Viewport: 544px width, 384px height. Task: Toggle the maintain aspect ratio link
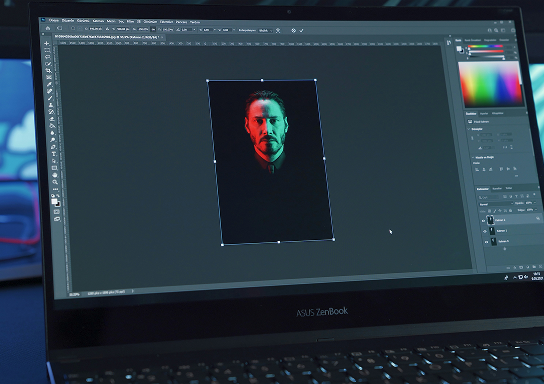click(153, 29)
